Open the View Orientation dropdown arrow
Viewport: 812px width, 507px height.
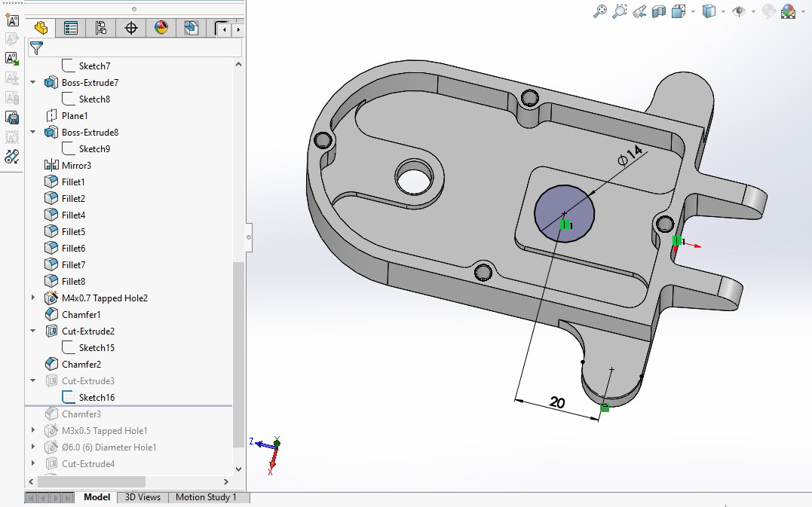(692, 11)
